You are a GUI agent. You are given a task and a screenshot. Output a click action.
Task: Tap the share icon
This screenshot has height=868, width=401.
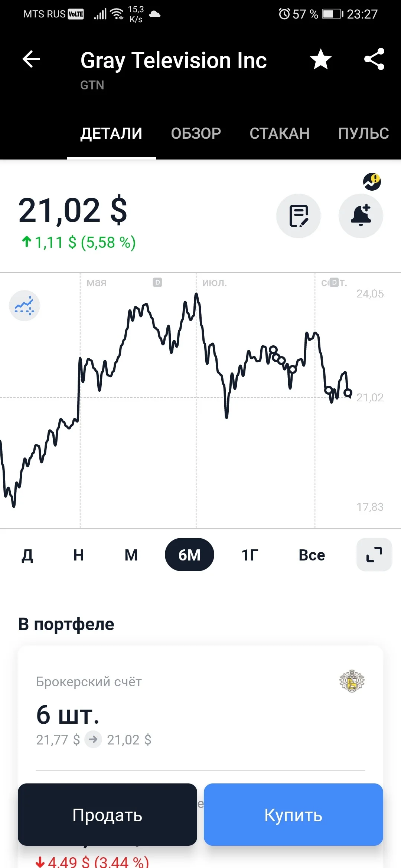[374, 59]
